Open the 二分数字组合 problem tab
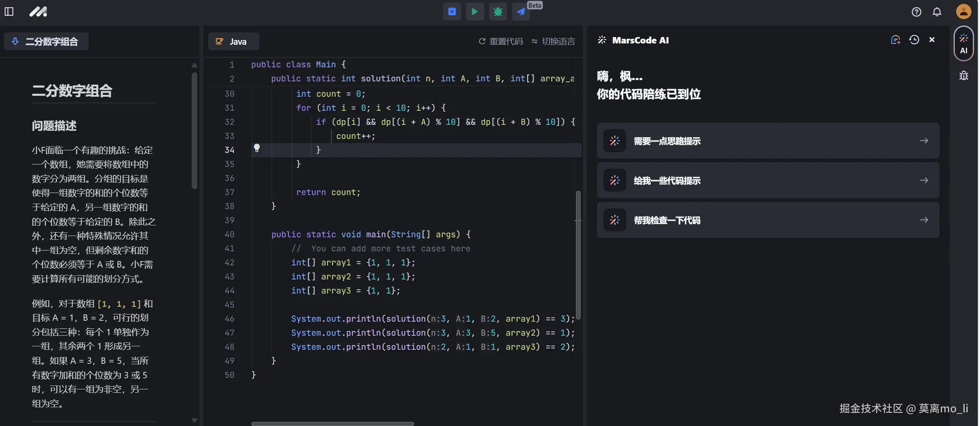Image resolution: width=980 pixels, height=426 pixels. tap(46, 41)
